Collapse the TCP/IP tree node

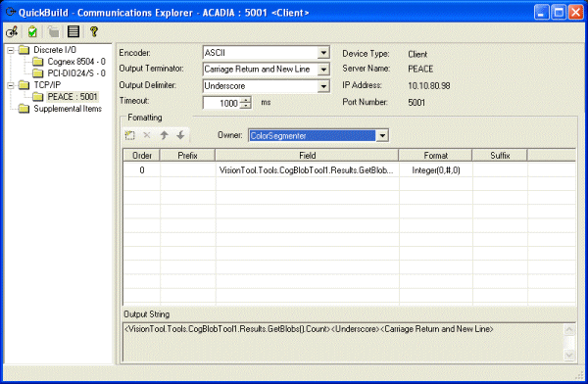point(11,85)
